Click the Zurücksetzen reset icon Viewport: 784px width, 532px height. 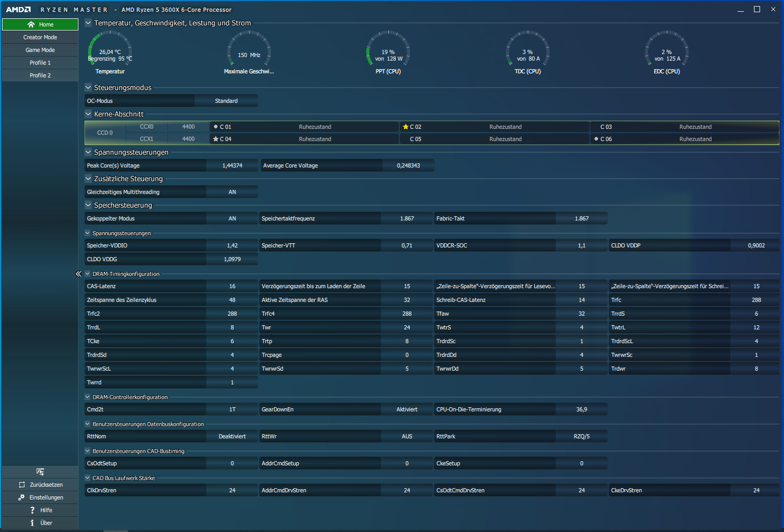(22, 485)
